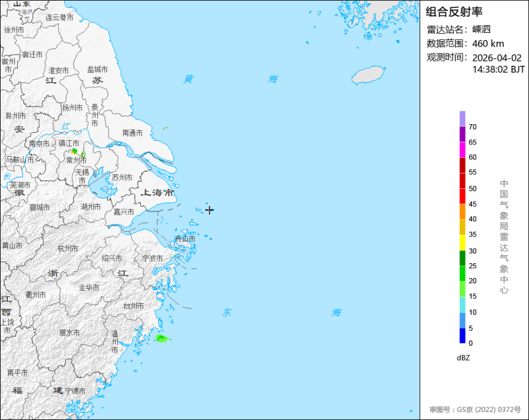The image size is (529, 420).
Task: Select the purple 65–70 dBZ legend swatch
Action: point(462,134)
